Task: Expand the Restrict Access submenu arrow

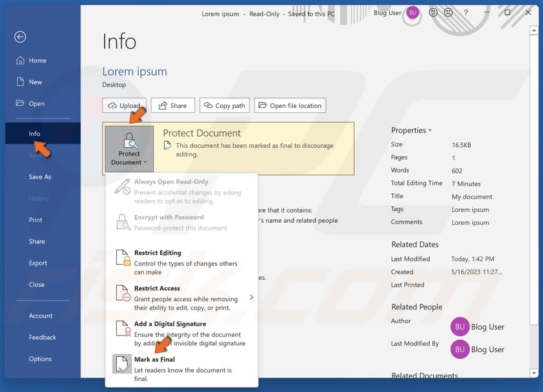Action: tap(252, 297)
